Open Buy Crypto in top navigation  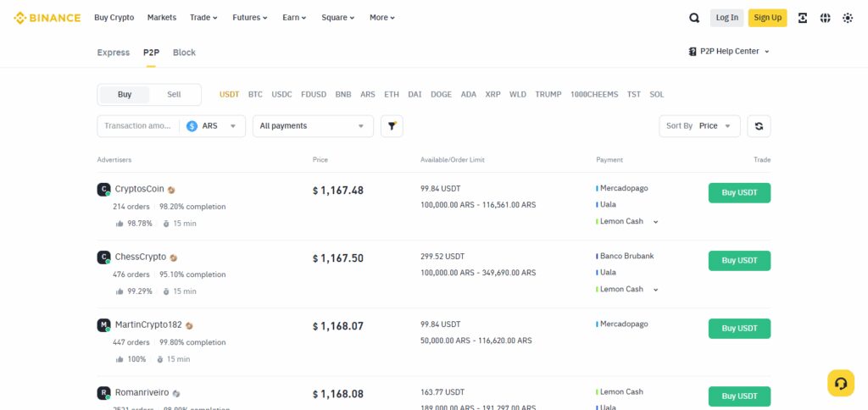114,18
